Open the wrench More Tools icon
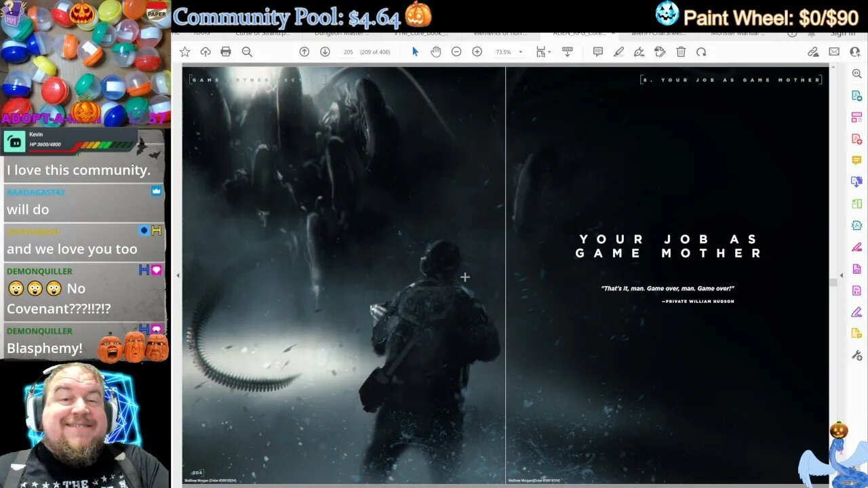Image resolution: width=868 pixels, height=488 pixels. pos(857,356)
